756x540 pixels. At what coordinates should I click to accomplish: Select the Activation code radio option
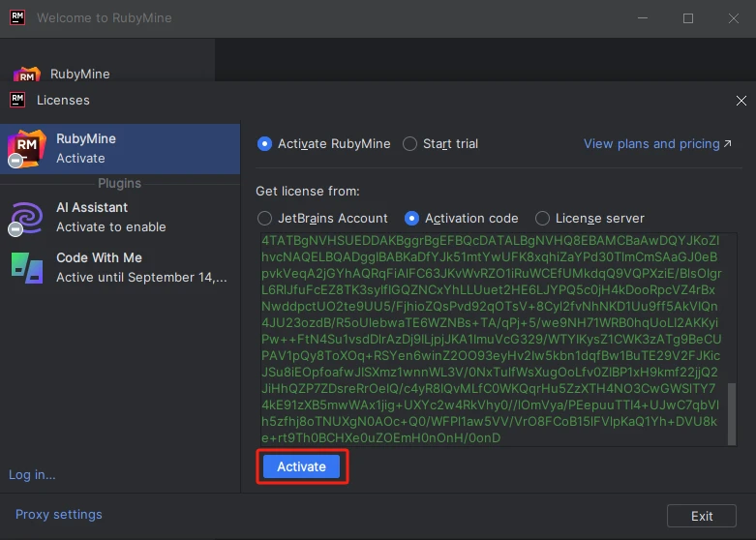(x=412, y=219)
